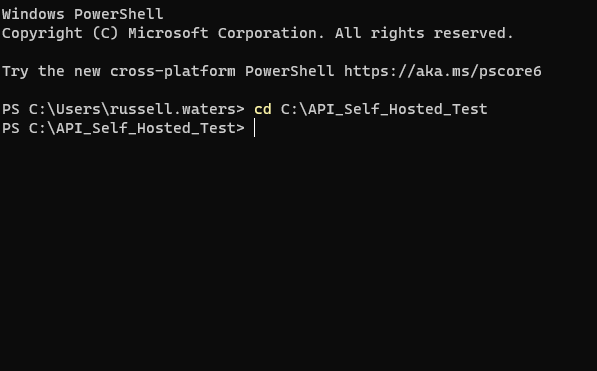The width and height of the screenshot is (597, 371).
Task: Click the Windows PowerShell header line
Action: pyautogui.click(x=83, y=14)
